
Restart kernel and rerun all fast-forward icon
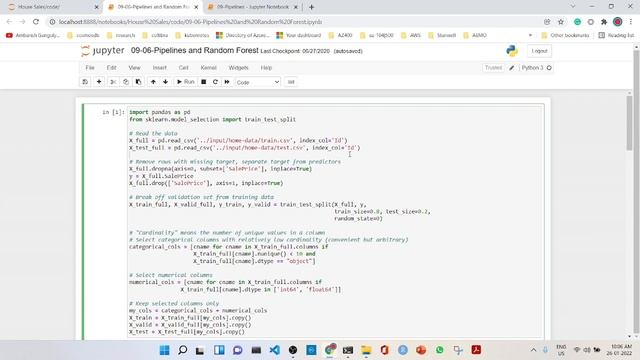coord(227,82)
